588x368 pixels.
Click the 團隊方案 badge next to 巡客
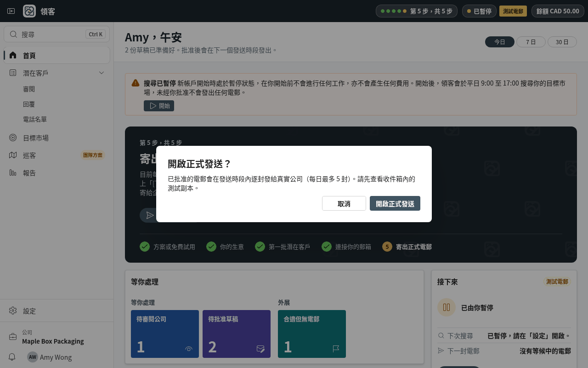pos(93,155)
